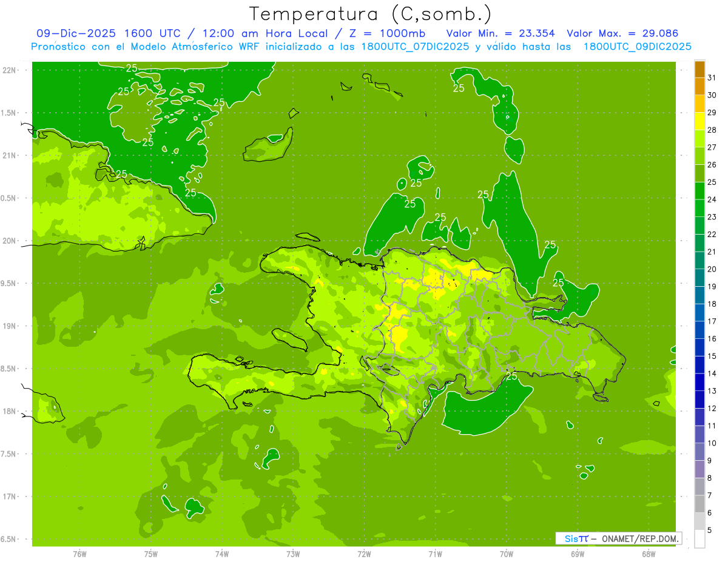Click the '76W' longitude axis label
Image resolution: width=728 pixels, height=562 pixels.
[x=79, y=554]
